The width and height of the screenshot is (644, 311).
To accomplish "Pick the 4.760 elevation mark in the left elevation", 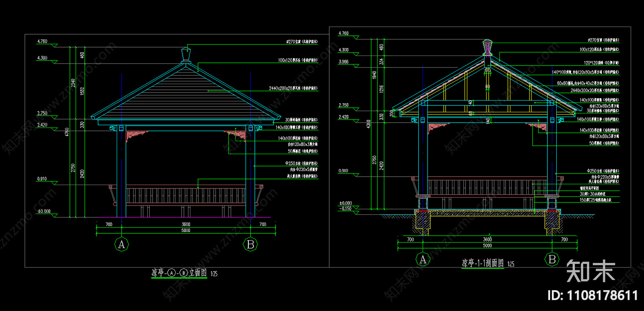I will click(42, 41).
